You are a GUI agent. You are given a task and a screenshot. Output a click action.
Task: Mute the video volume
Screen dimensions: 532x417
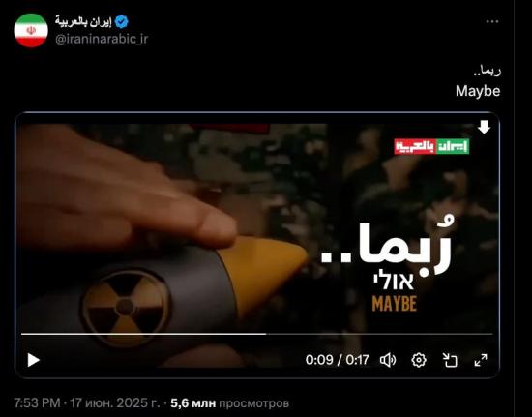(x=388, y=360)
